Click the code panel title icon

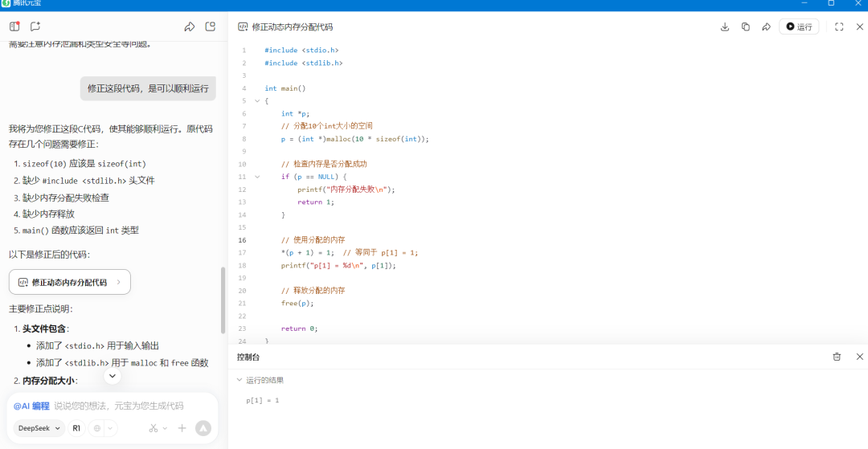click(x=243, y=27)
